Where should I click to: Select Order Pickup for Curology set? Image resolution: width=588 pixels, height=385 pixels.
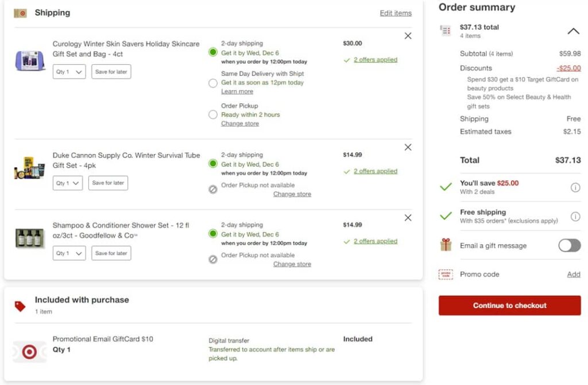pyautogui.click(x=213, y=114)
